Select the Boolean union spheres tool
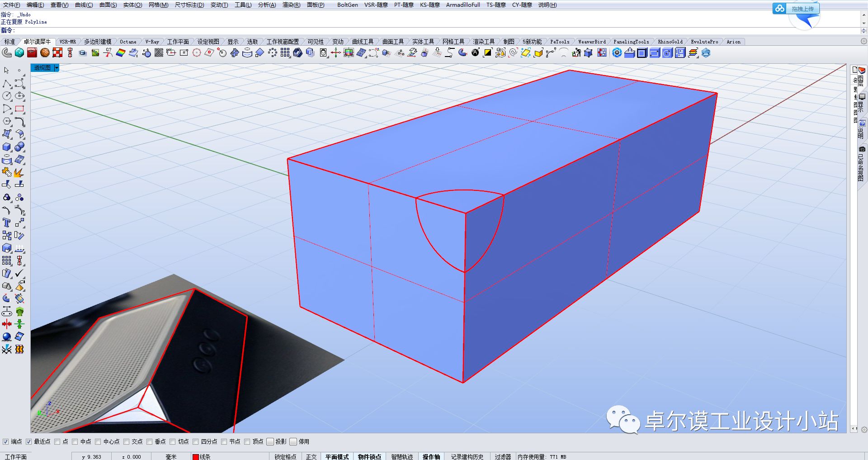Image resolution: width=868 pixels, height=460 pixels. [19, 147]
